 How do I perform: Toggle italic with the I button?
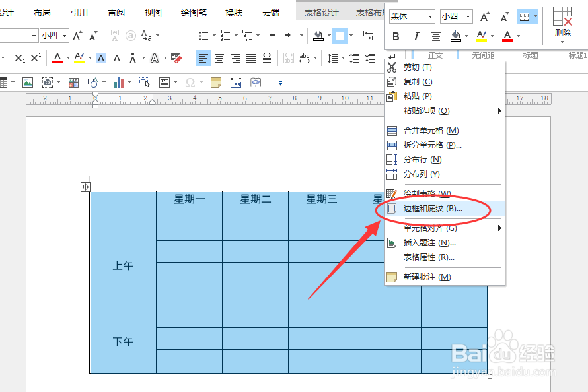(x=416, y=36)
